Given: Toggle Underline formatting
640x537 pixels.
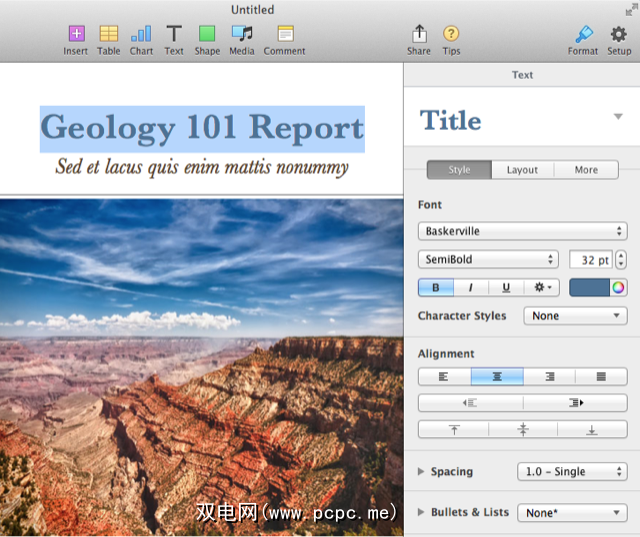Looking at the screenshot, I should [x=506, y=288].
